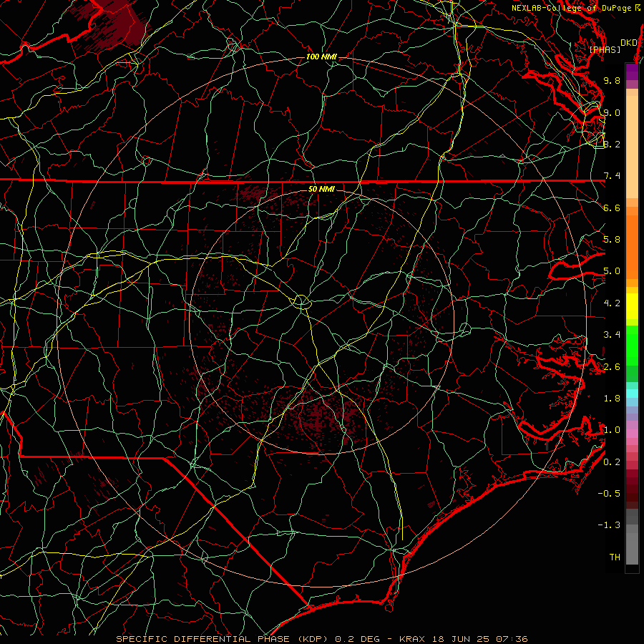Click the DKD label above the color scale
The width and height of the screenshot is (644, 644).
[x=628, y=42]
